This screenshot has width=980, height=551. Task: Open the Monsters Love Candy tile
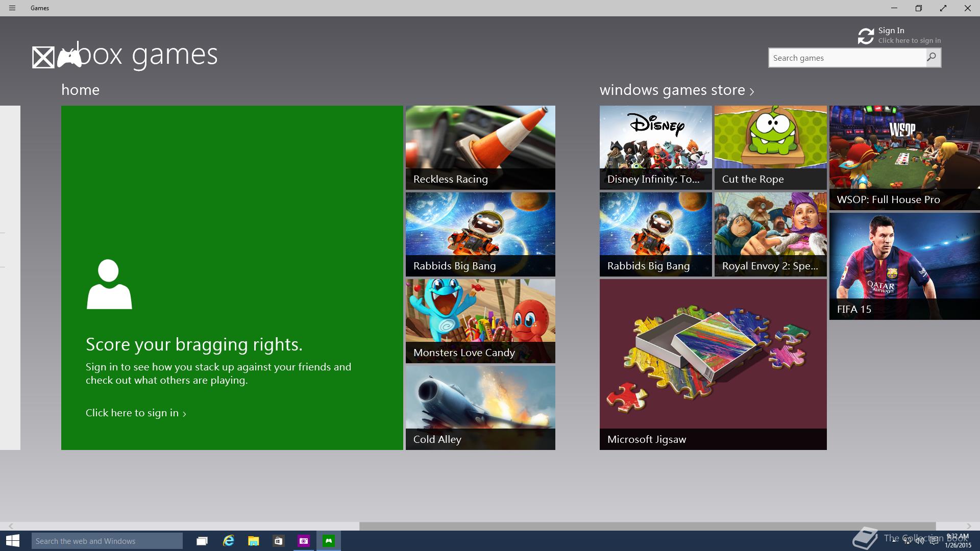[x=480, y=321]
